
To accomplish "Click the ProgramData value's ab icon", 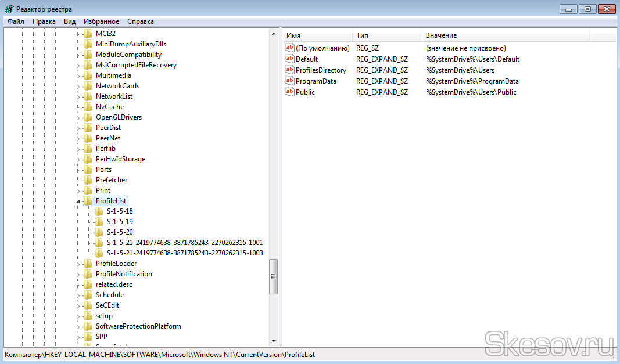I will click(290, 81).
